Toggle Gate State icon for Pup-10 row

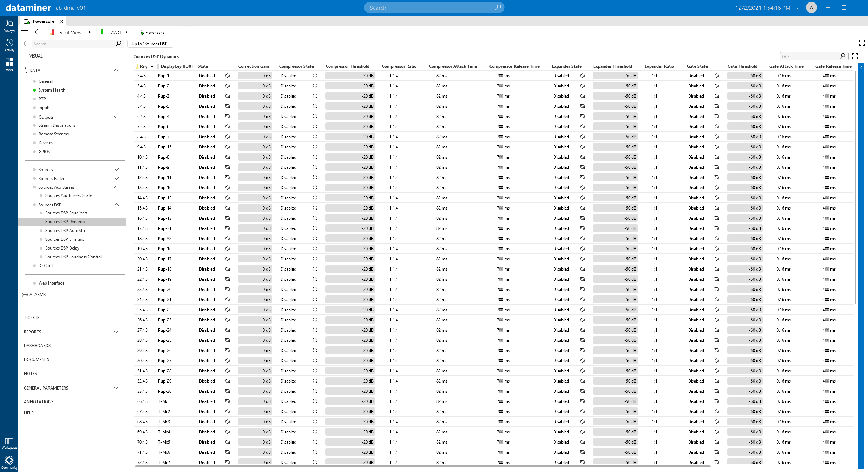pos(717,187)
